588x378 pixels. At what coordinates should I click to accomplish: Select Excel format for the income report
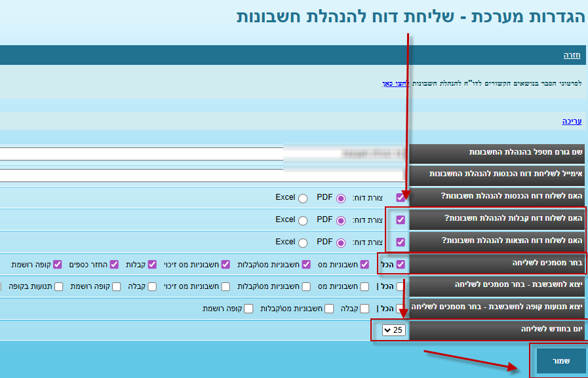(303, 198)
